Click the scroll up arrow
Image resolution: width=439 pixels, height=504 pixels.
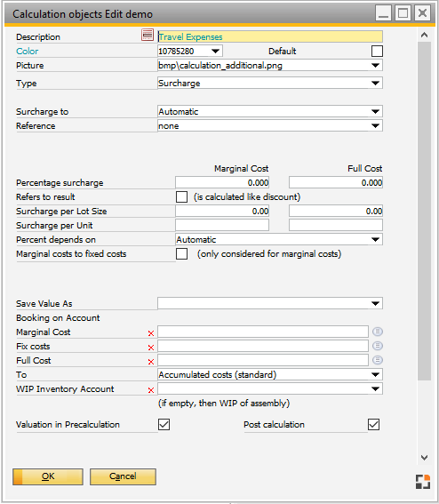[424, 35]
